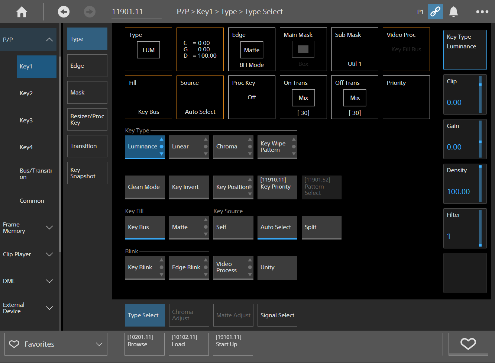Viewport: 495px width, 363px height.
Task: Toggle Key Invert
Action: [x=189, y=187]
